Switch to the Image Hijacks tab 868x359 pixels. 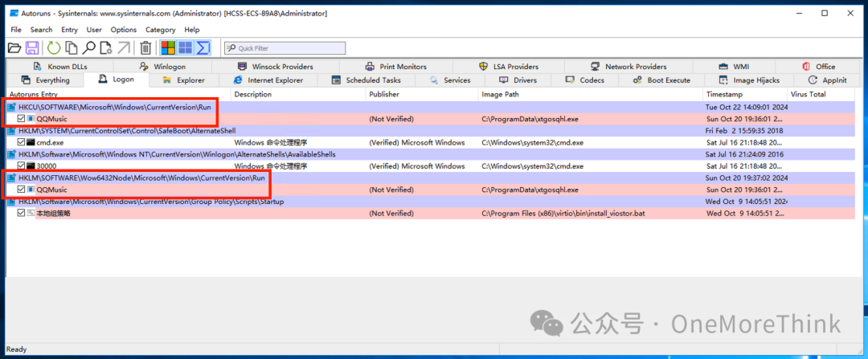[x=749, y=80]
